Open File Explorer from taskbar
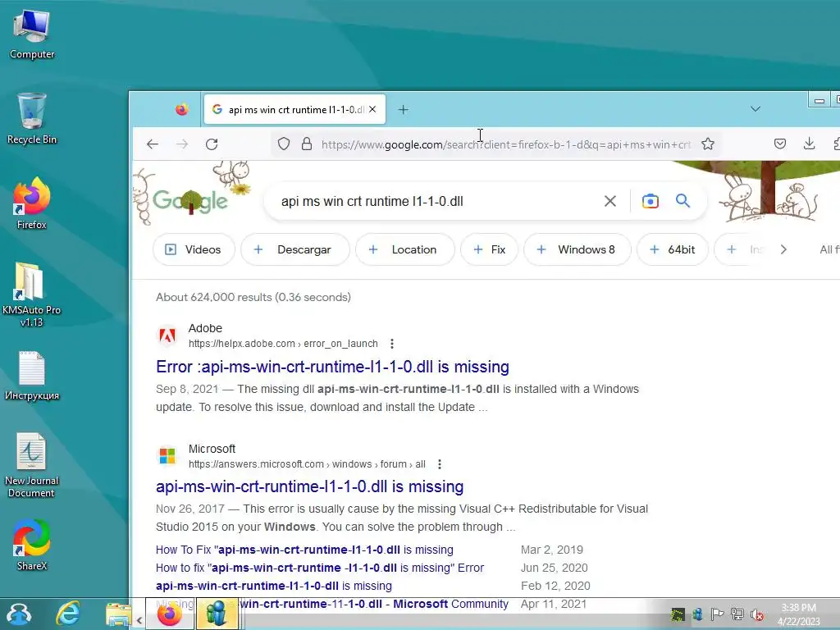Image resolution: width=840 pixels, height=630 pixels. pyautogui.click(x=118, y=614)
